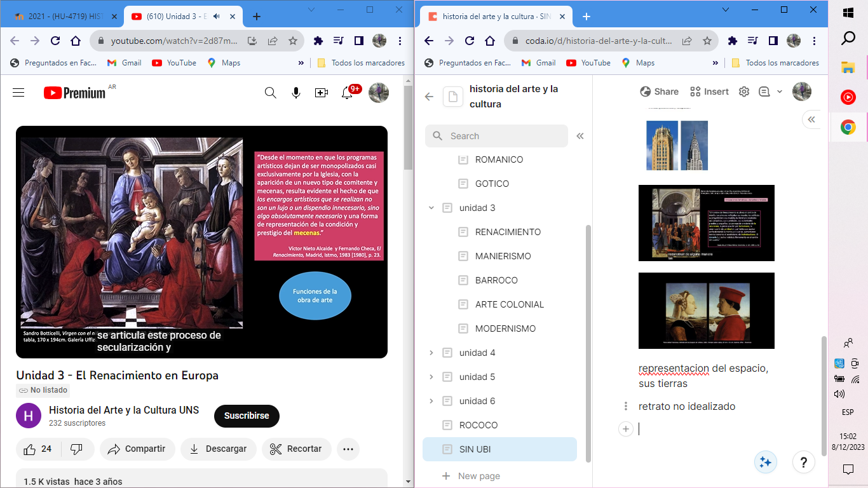868x488 pixels.
Task: Like the video with 24 likes
Action: tap(38, 449)
